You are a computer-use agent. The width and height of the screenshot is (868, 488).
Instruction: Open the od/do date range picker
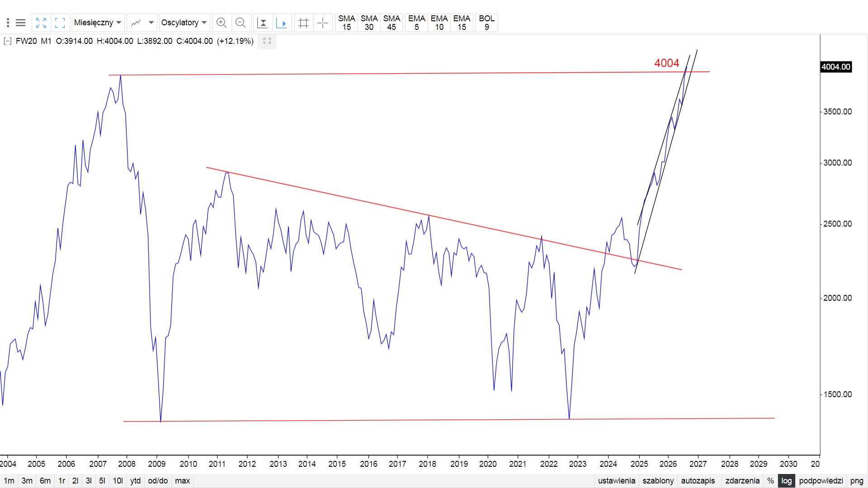tap(158, 481)
